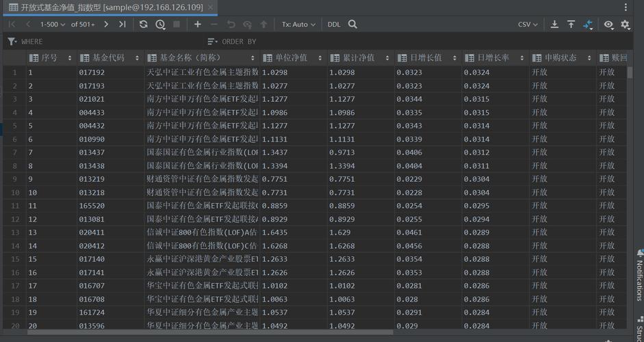
Task: Select the fund name cell of row 15
Action: pos(202,259)
